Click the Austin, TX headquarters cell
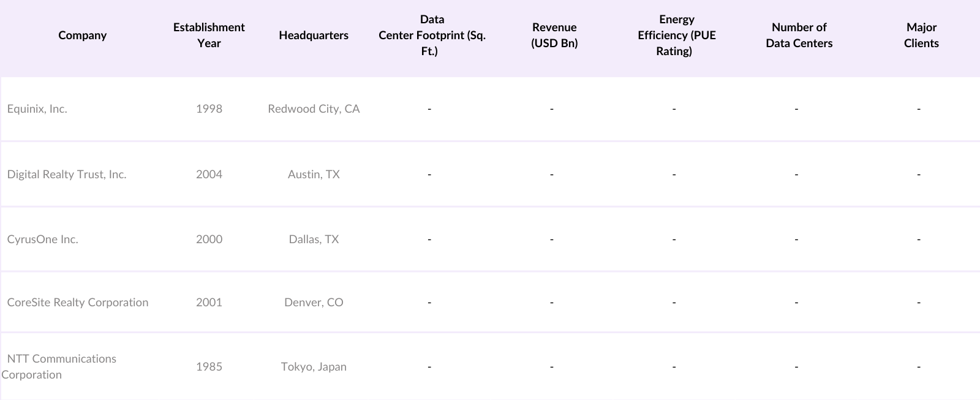This screenshot has width=980, height=400. [314, 175]
